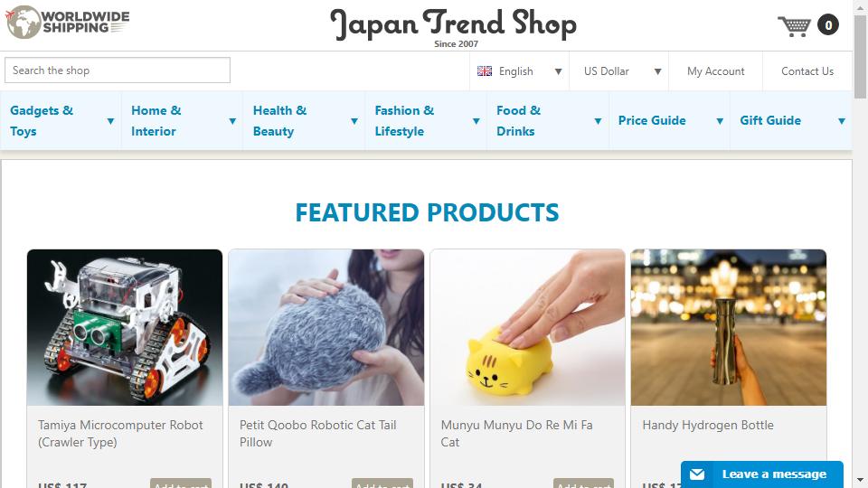
Task: Click the UK flag language icon
Action: (x=485, y=71)
